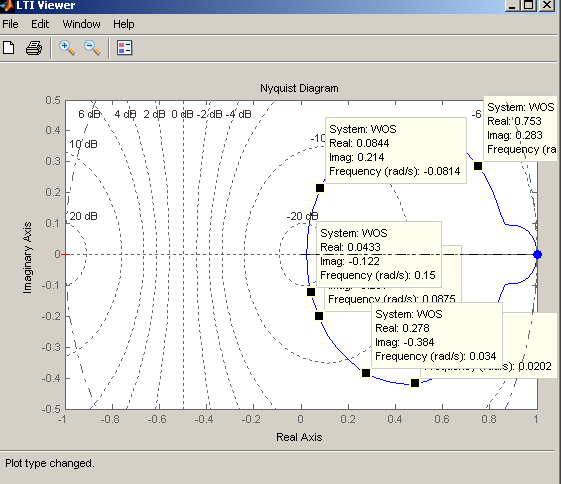This screenshot has width=561, height=484.
Task: Click the Real Axis label
Action: (299, 437)
